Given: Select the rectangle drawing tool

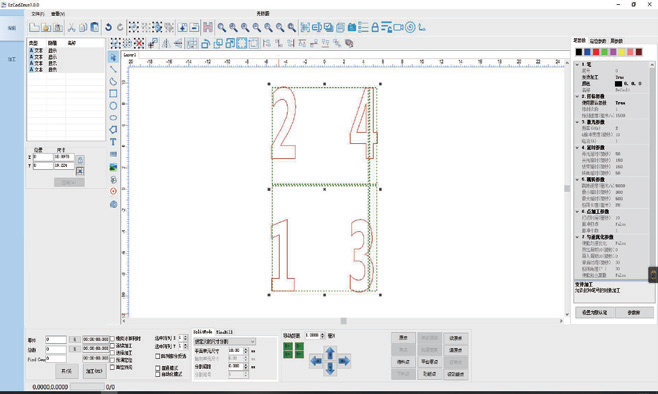Looking at the screenshot, I should click(113, 94).
